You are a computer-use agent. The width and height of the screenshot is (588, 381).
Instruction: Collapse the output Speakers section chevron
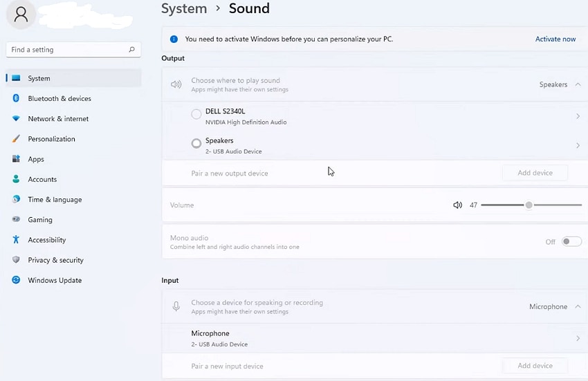(x=578, y=84)
